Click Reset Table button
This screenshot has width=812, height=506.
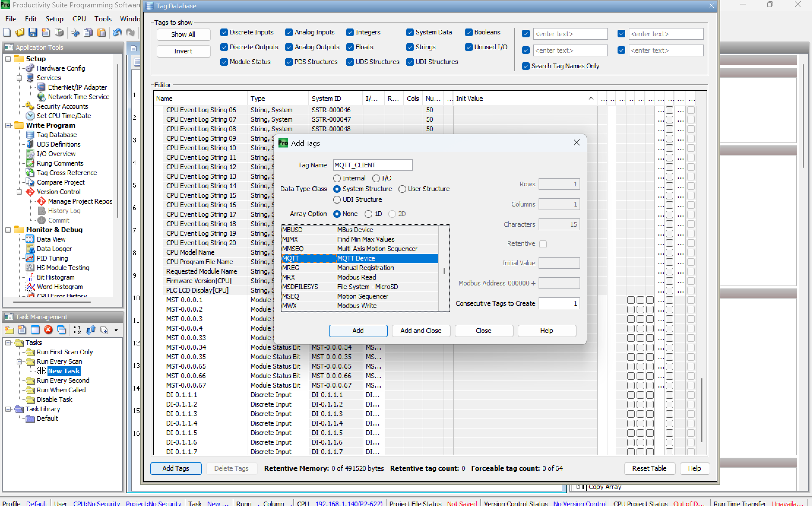649,468
